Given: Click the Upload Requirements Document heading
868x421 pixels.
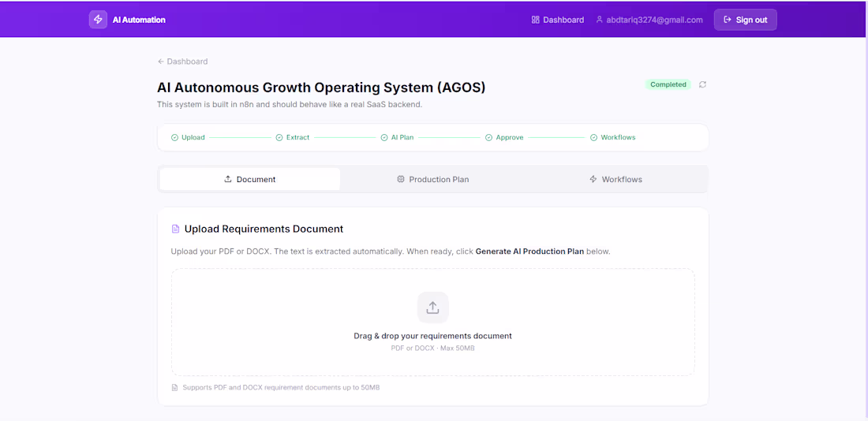Looking at the screenshot, I should coord(264,229).
